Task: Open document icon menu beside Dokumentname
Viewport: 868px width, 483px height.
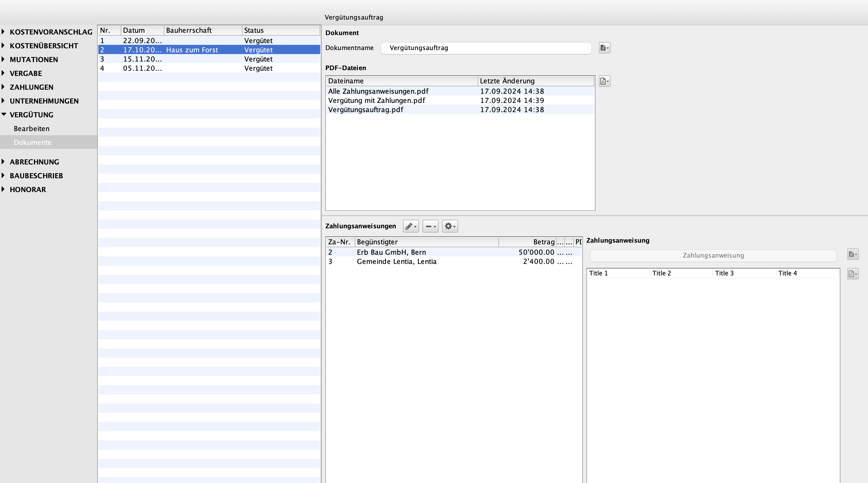Action: coord(604,48)
